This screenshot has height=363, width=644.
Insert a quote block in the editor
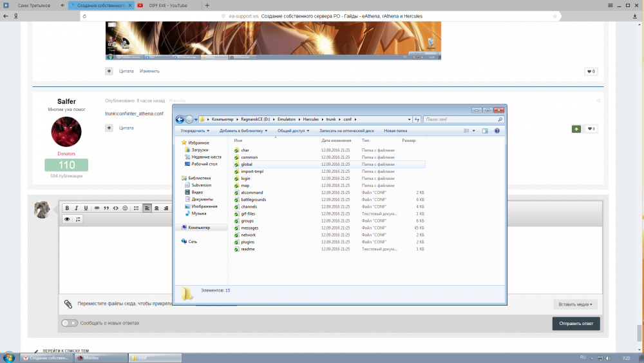(x=106, y=208)
